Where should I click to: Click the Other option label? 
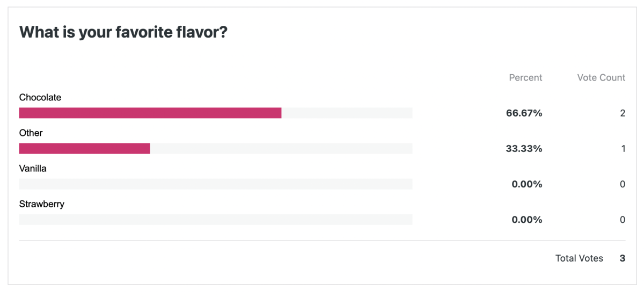point(31,133)
